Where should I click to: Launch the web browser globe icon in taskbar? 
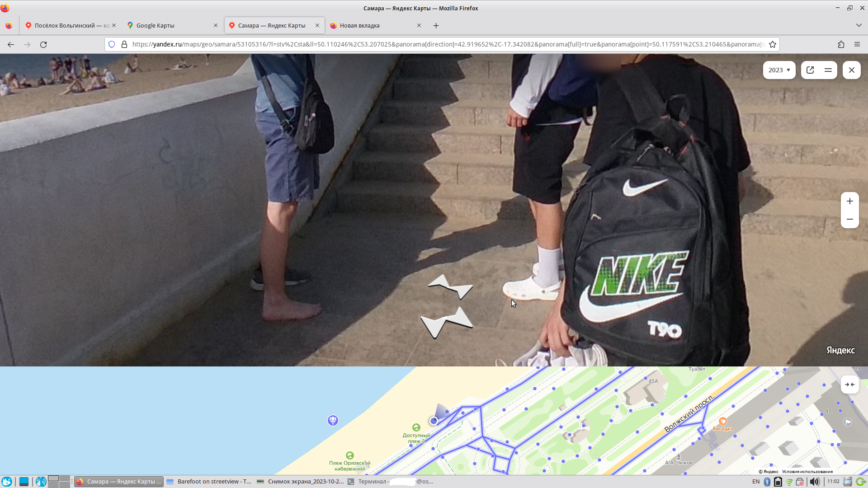41,482
